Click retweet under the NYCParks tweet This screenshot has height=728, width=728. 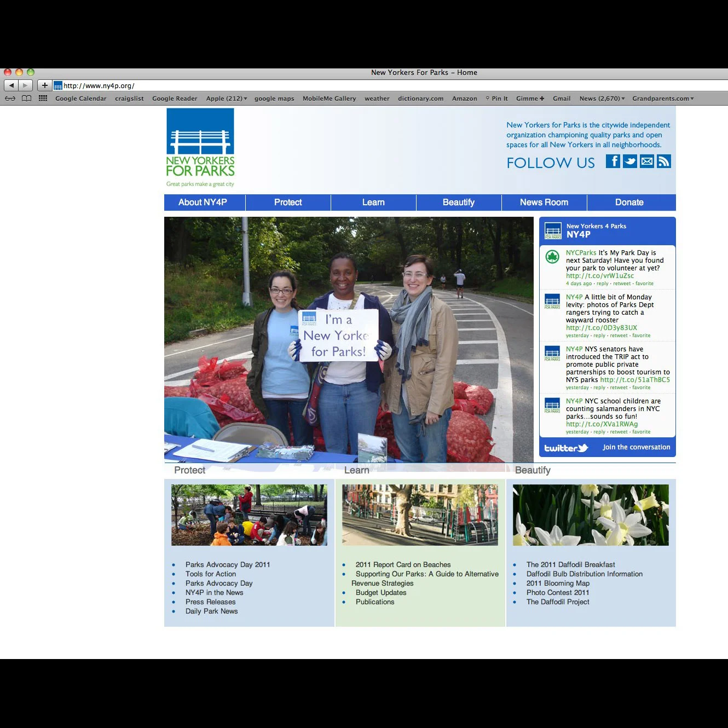pyautogui.click(x=622, y=284)
